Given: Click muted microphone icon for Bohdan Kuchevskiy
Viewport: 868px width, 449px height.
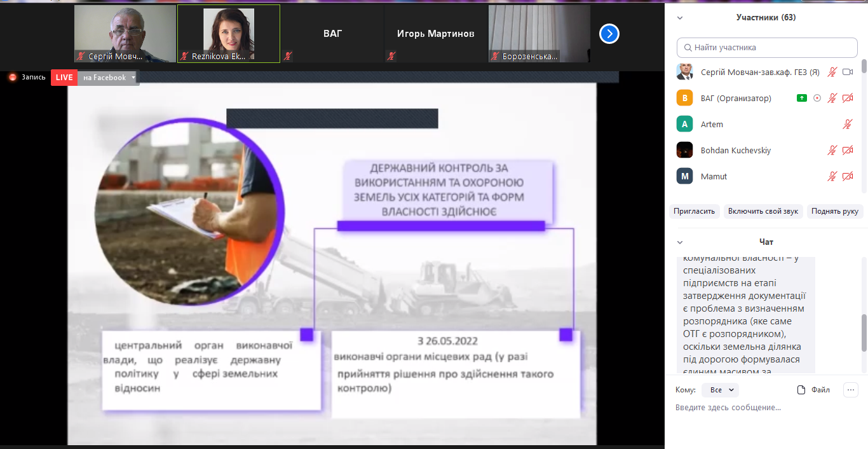Looking at the screenshot, I should coord(832,151).
